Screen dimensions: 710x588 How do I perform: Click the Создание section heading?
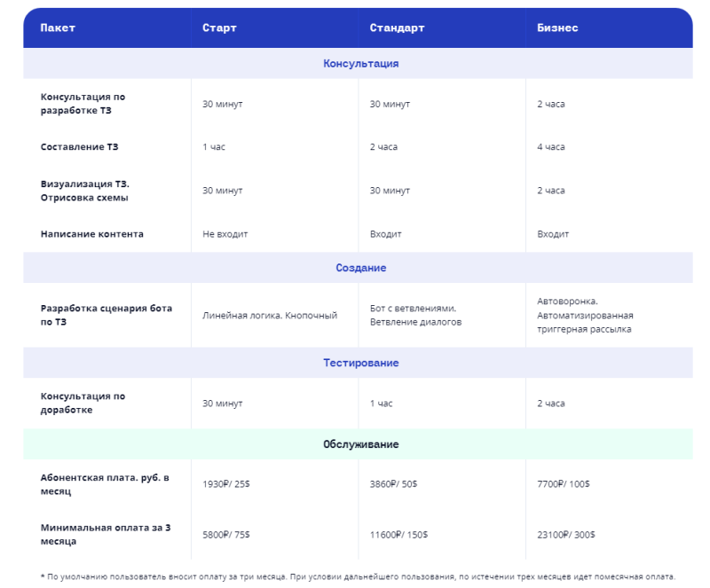tap(361, 268)
